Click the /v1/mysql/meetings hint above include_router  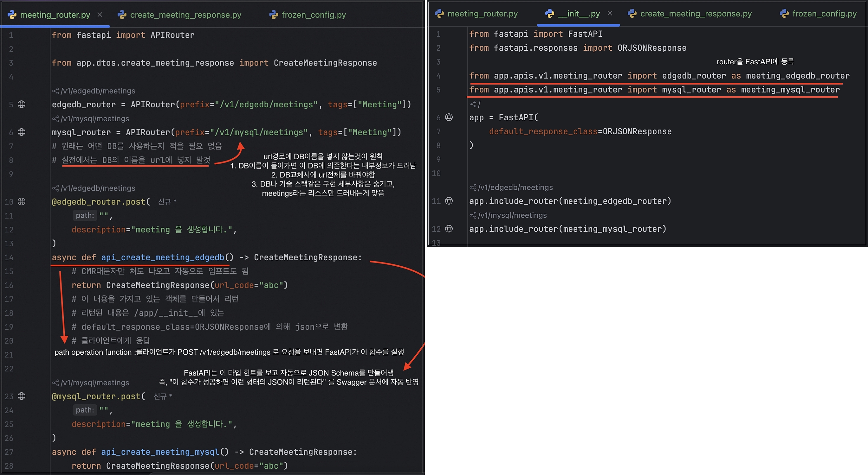[x=512, y=215]
